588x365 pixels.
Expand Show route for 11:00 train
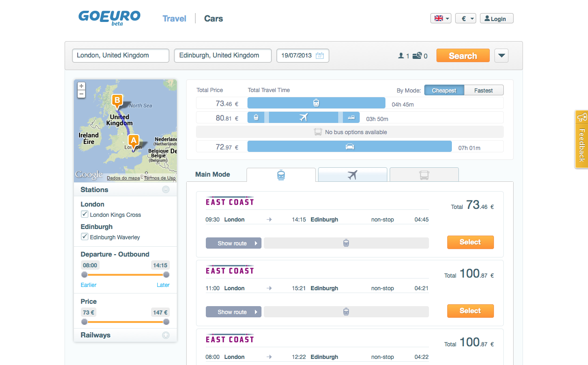233,312
